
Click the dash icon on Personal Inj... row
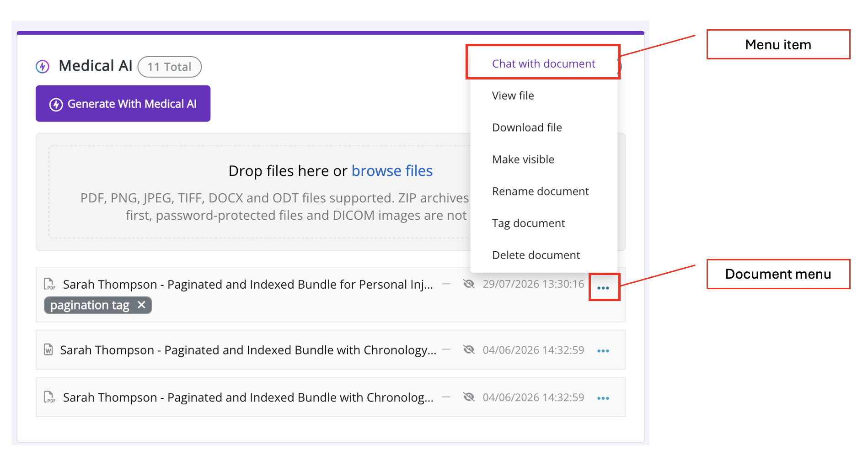tap(446, 284)
